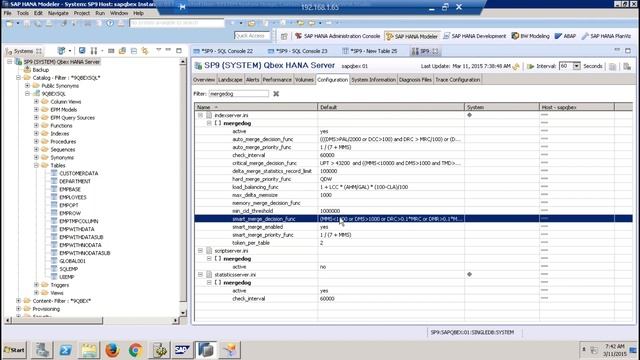Click the Add System icon in Systems panel
The height and width of the screenshot is (360, 640).
pyautogui.click(x=61, y=51)
